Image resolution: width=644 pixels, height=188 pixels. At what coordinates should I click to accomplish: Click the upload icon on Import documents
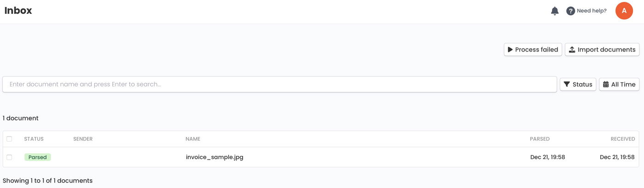click(x=572, y=50)
